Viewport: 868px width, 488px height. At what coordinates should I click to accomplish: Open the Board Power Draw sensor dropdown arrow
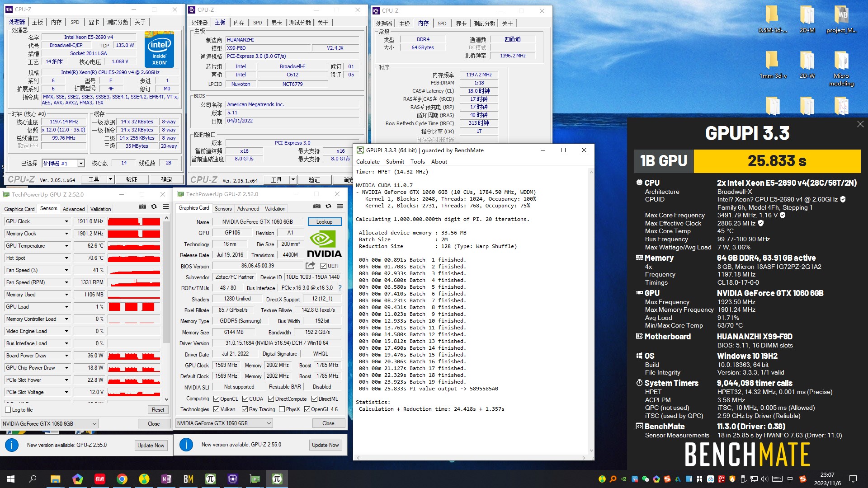point(66,356)
